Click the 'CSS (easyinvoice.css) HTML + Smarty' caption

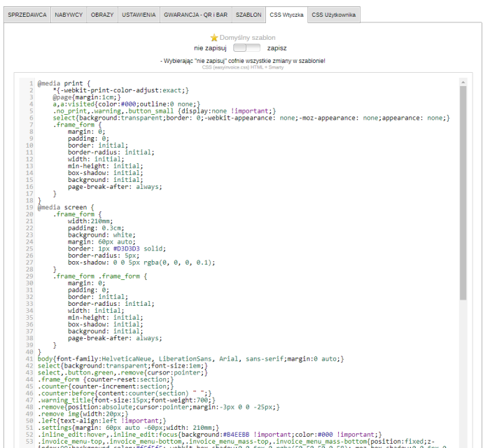click(242, 67)
